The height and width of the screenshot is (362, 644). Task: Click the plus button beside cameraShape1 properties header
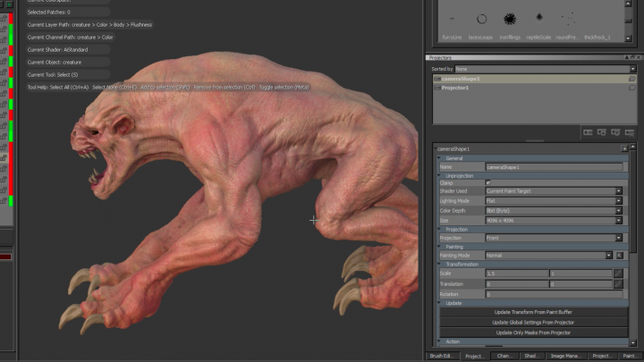pos(624,148)
